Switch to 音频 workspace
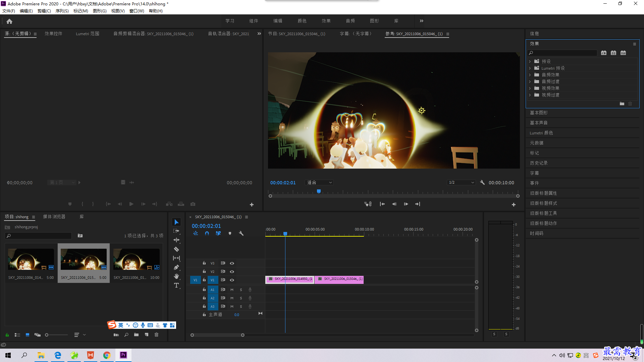Image resolution: width=644 pixels, height=362 pixels. (350, 21)
